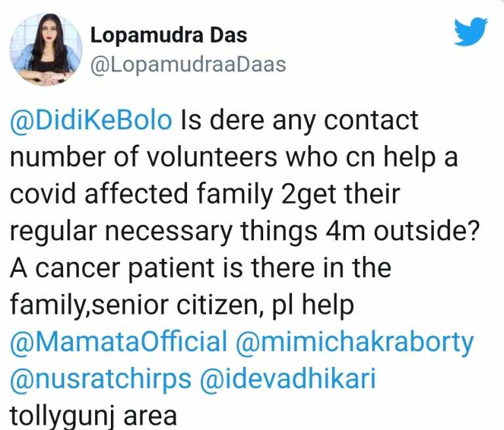Select the @nusratchirps mention

[101, 380]
